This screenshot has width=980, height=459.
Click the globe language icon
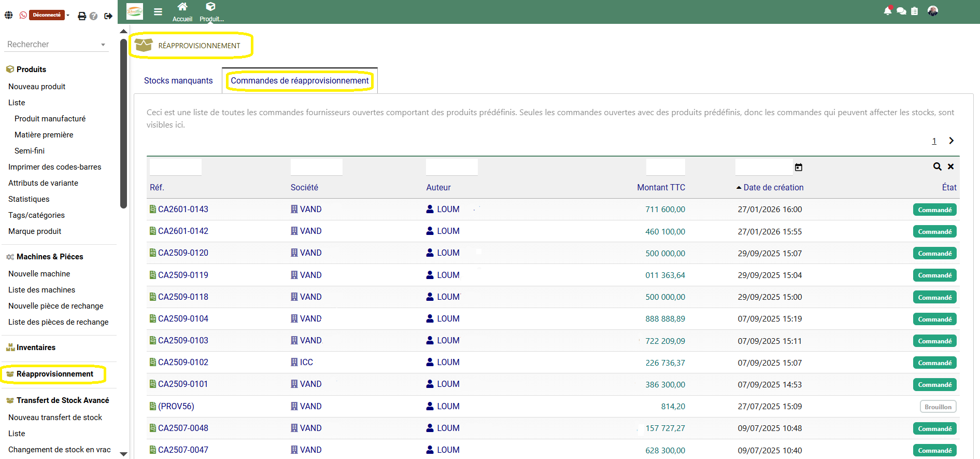pyautogui.click(x=9, y=16)
